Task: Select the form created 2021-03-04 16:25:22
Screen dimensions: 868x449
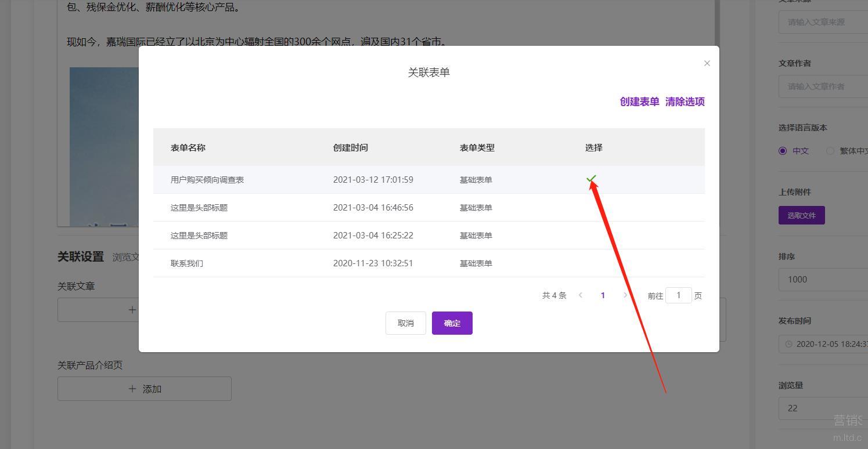Action: (199, 236)
